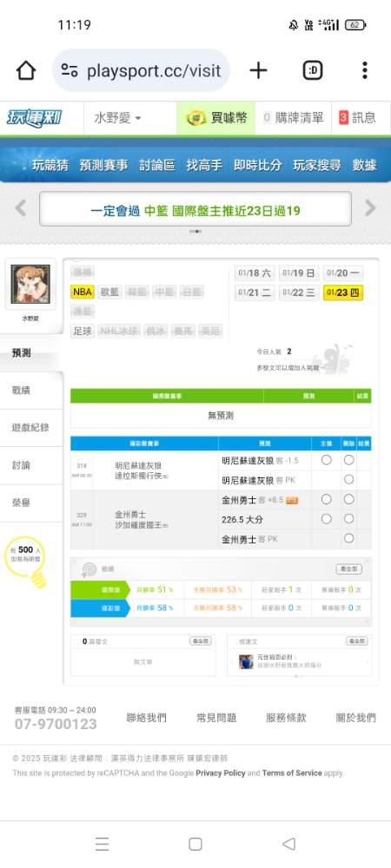Image resolution: width=391 pixels, height=868 pixels.
Task: Select 主推 radio for 226.5 大分
Action: tap(326, 519)
